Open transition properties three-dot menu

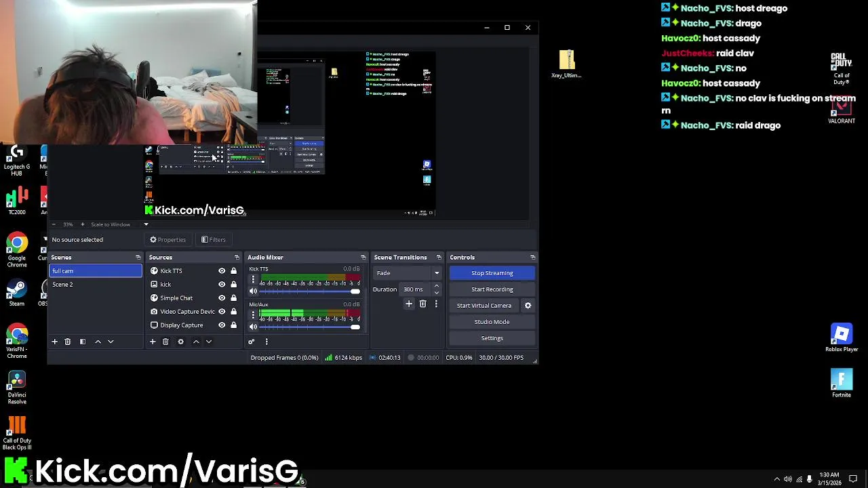[x=436, y=304]
